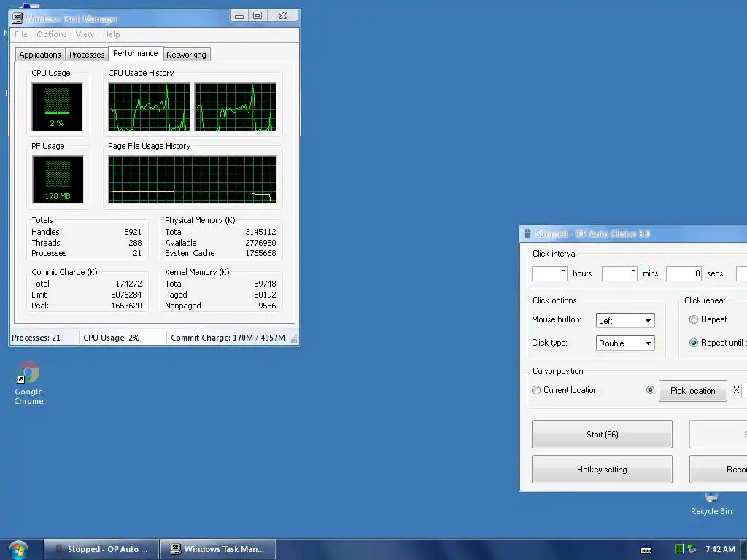Screen dimensions: 747x560
Task: Open the Options menu in Task Manager
Action: [52, 34]
